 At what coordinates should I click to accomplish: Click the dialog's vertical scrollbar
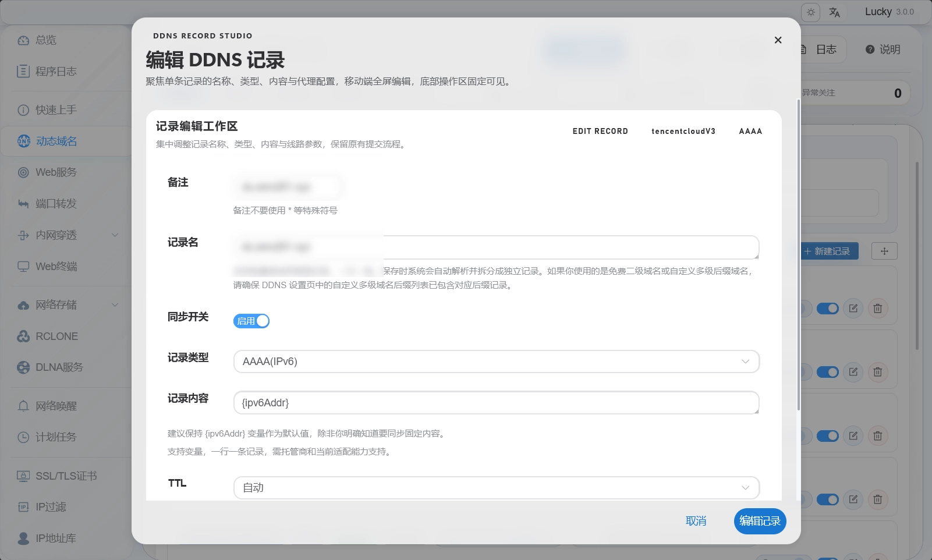(x=798, y=255)
